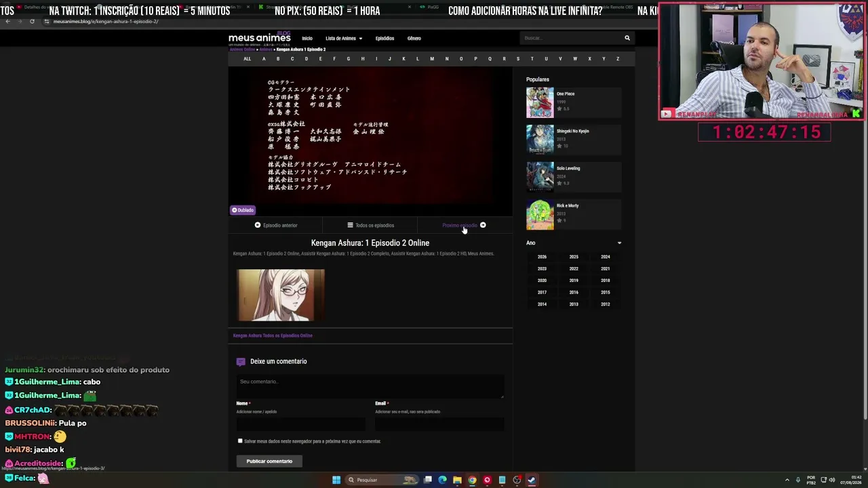Open Steam from the taskbar
The image size is (868, 488).
pos(532,480)
